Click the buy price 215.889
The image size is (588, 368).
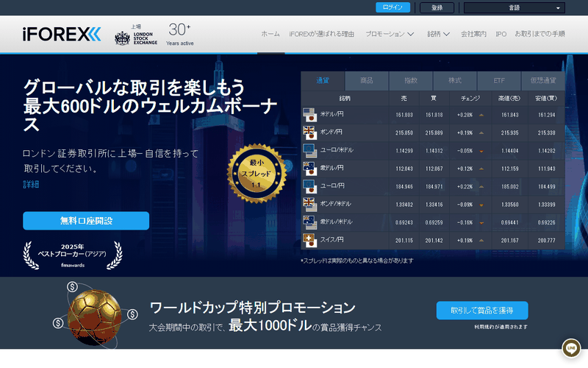[434, 133]
